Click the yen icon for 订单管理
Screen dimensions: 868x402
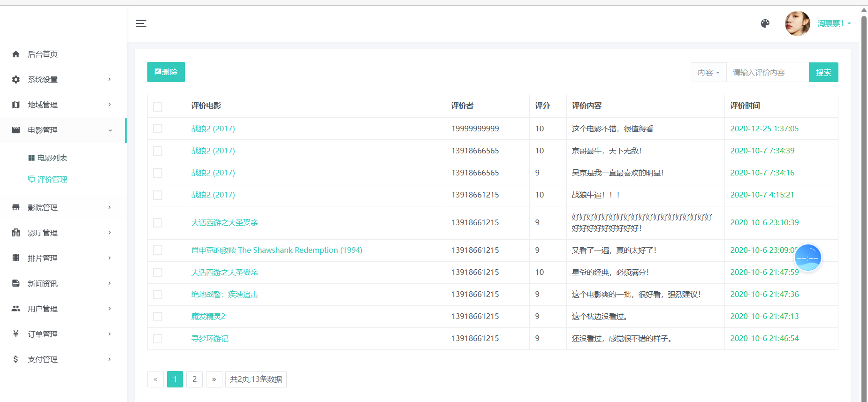(16, 334)
